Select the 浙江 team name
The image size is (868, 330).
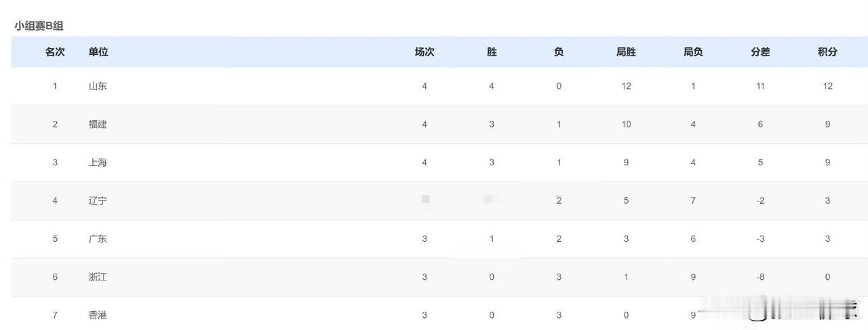click(x=98, y=277)
